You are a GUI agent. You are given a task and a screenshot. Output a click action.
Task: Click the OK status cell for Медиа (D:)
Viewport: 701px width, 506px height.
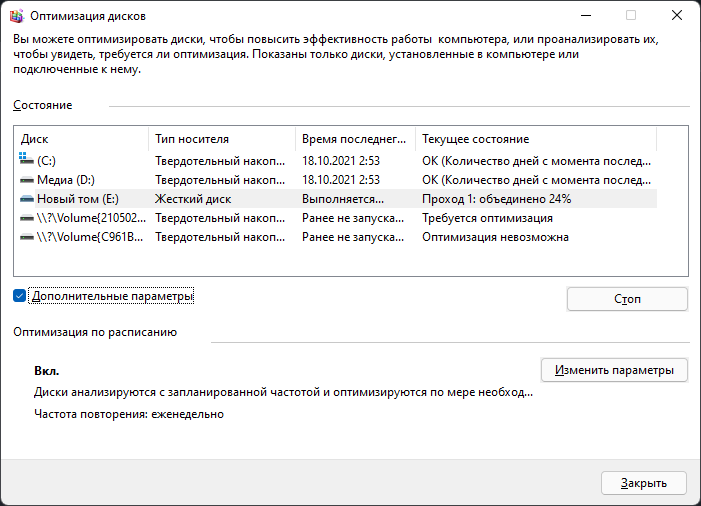pyautogui.click(x=536, y=180)
